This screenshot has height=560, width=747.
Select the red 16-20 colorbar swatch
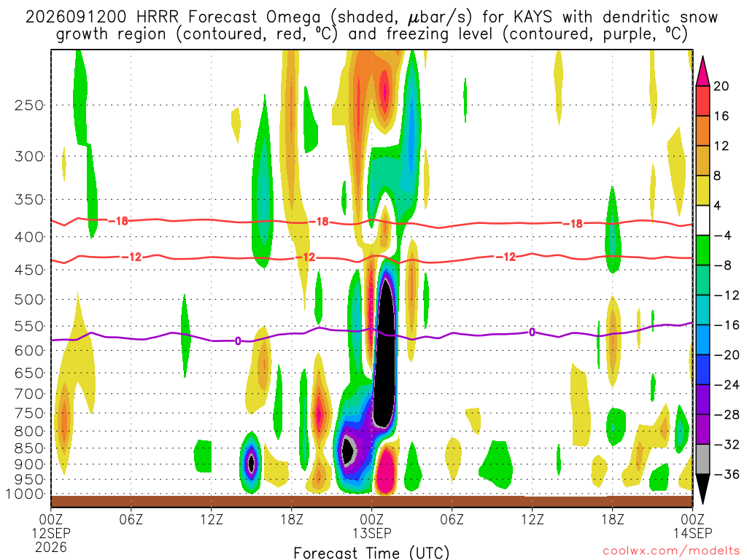(703, 101)
